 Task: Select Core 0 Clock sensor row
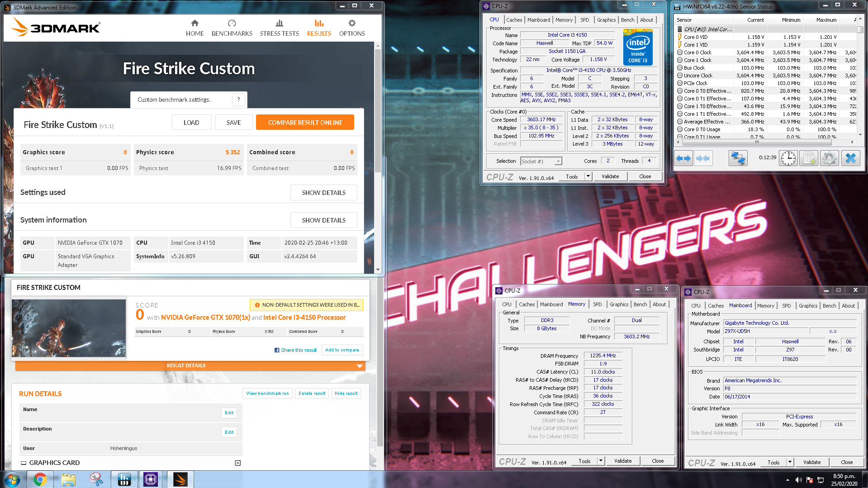(x=765, y=52)
